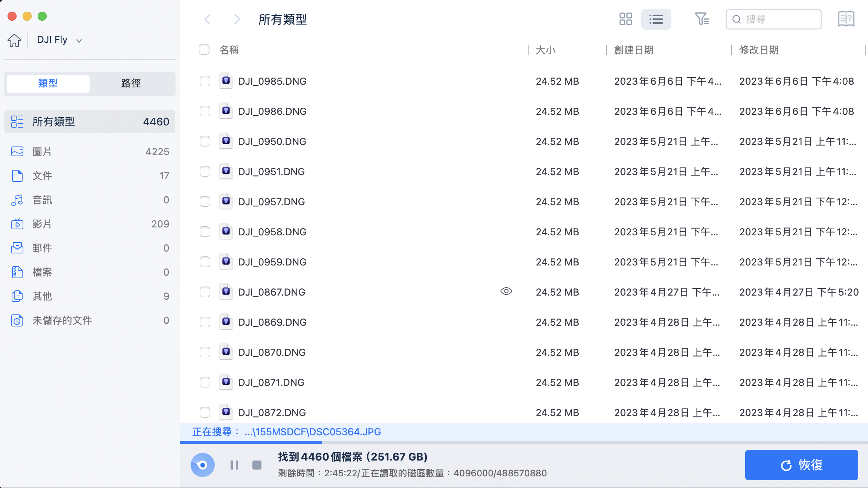
Task: Navigate back with left chevron
Action: pos(207,19)
